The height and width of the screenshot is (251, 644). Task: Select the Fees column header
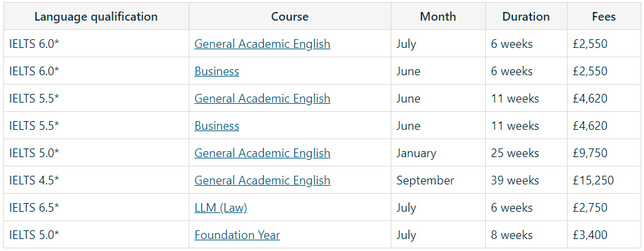(x=603, y=17)
